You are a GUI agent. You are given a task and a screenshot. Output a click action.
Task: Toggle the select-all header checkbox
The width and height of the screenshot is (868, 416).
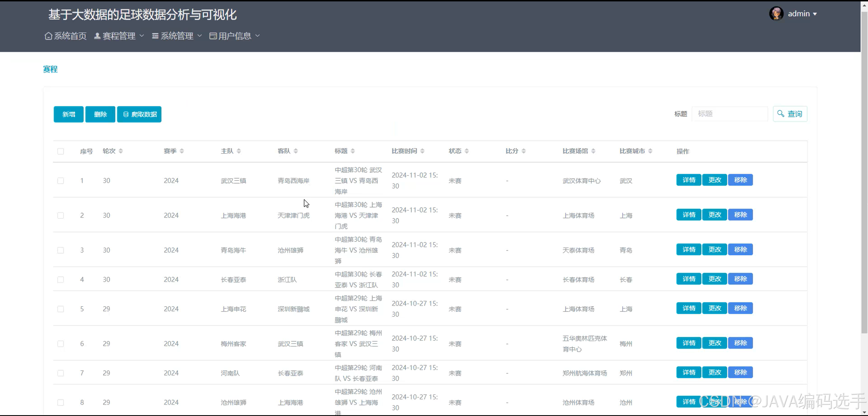(61, 151)
